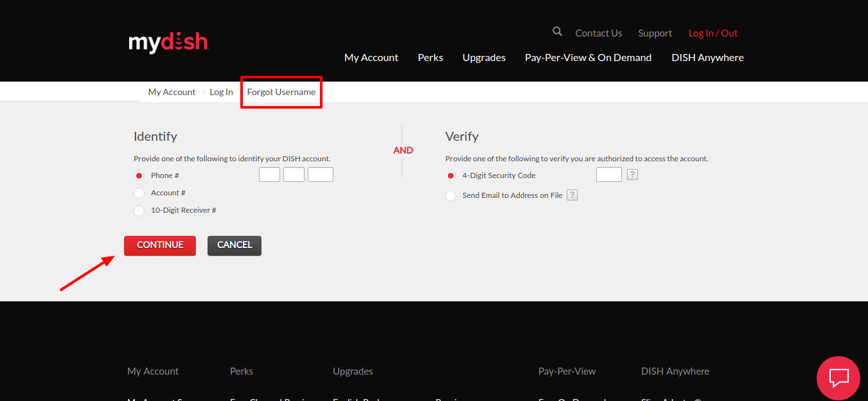Click the CANCEL button
The width and height of the screenshot is (868, 401).
pos(235,245)
